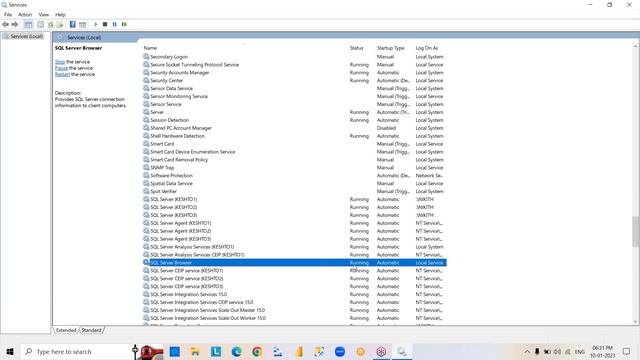This screenshot has width=640, height=360.
Task: Select SQL Server CEIP service (KESHTO3)
Action: [294, 287]
